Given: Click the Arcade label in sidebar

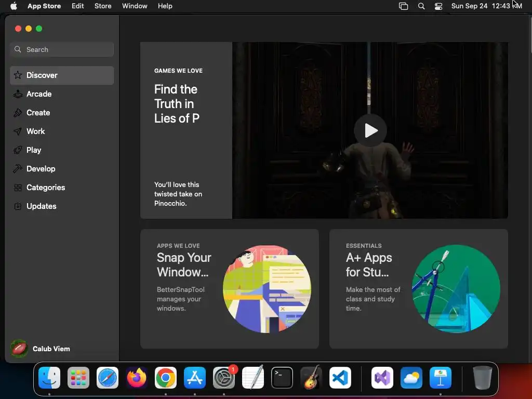Looking at the screenshot, I should tap(39, 94).
